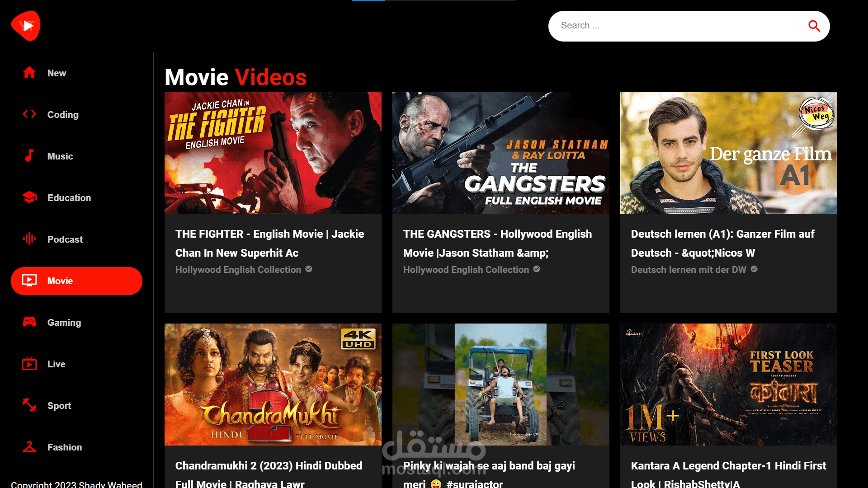Screen dimensions: 868x488
Task: Click the Movie Videos heading
Action: pos(236,77)
